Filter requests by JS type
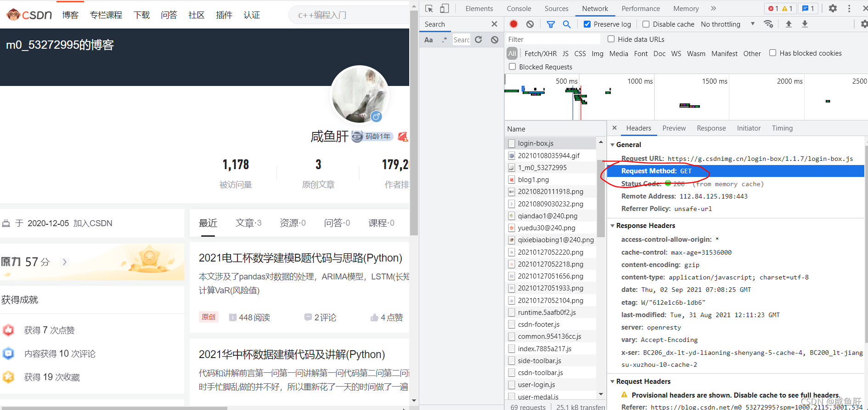 point(565,54)
